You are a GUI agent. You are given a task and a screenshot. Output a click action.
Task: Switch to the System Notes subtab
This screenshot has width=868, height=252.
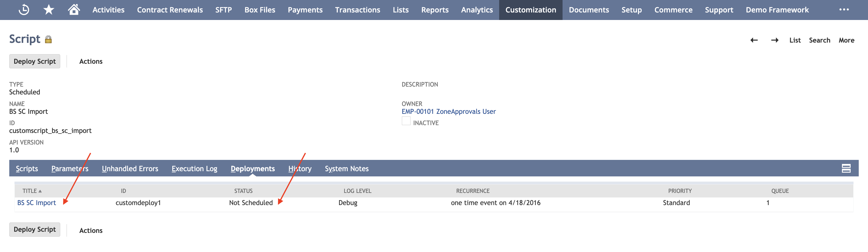click(x=347, y=169)
